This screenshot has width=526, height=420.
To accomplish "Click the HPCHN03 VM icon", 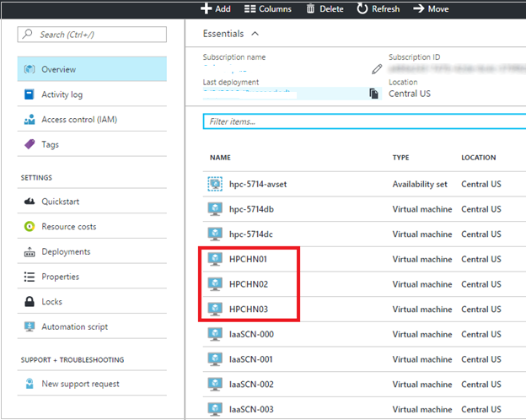I will click(215, 310).
